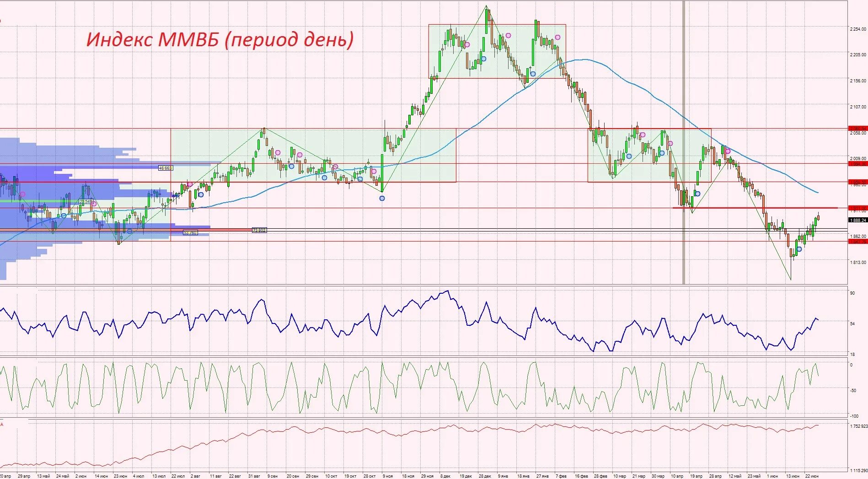Screen dimensions: 868x479
Task: Click the date label '8 дек'
Action: point(445,476)
